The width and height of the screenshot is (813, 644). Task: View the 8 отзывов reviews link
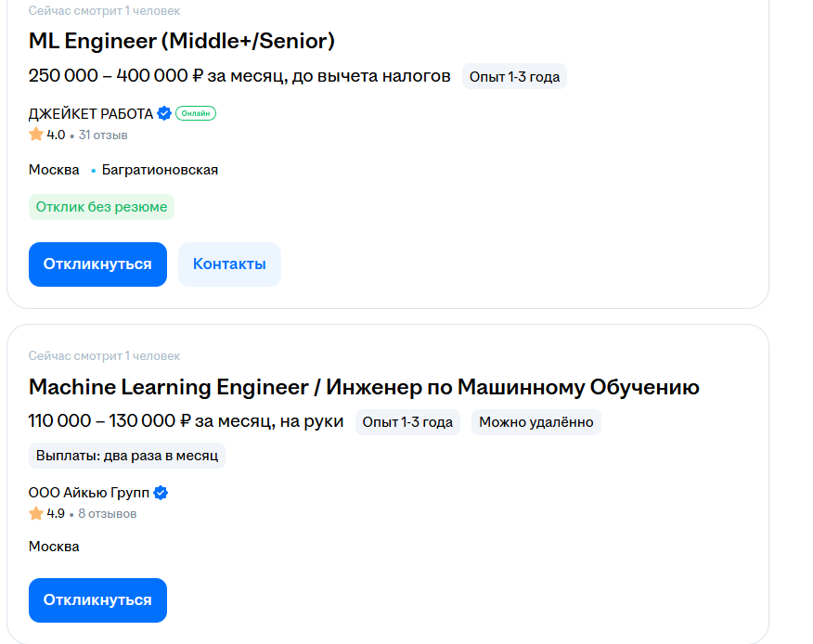pyautogui.click(x=107, y=514)
